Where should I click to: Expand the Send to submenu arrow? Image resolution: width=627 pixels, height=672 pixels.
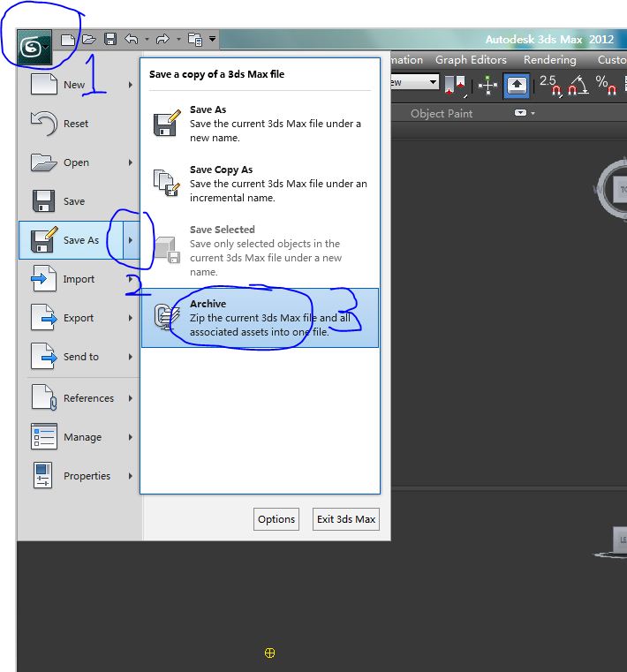[x=131, y=357]
